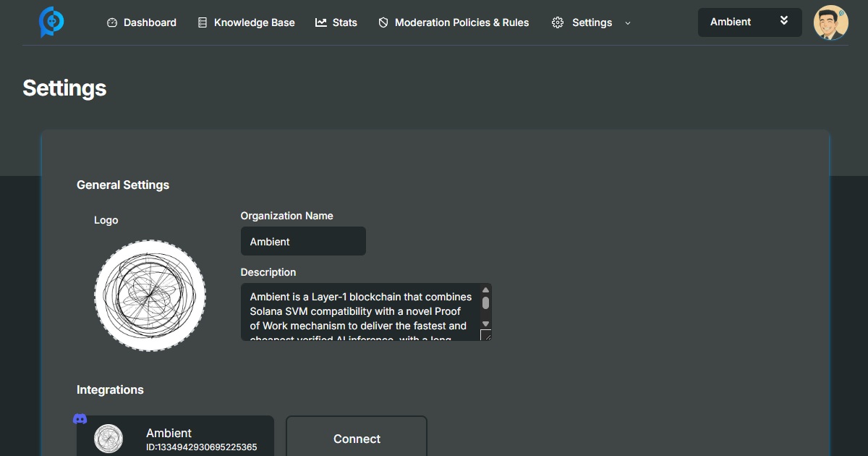Click the description scrollbar up arrow
The image size is (868, 456).
point(486,290)
